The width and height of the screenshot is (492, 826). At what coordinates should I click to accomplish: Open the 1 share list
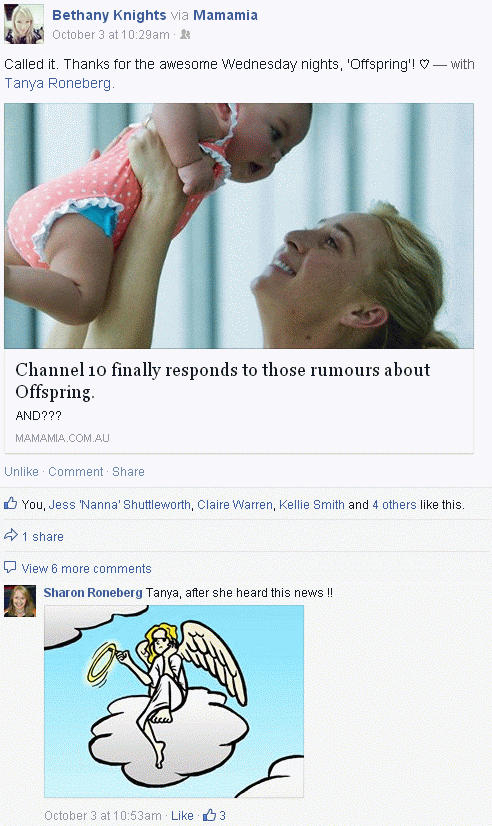[x=43, y=536]
